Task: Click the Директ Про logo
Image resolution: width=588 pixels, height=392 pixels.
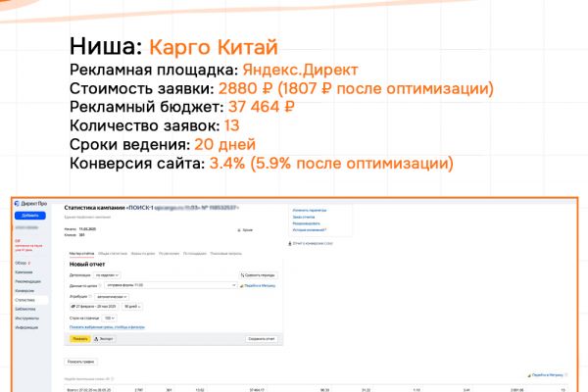Action: point(30,204)
